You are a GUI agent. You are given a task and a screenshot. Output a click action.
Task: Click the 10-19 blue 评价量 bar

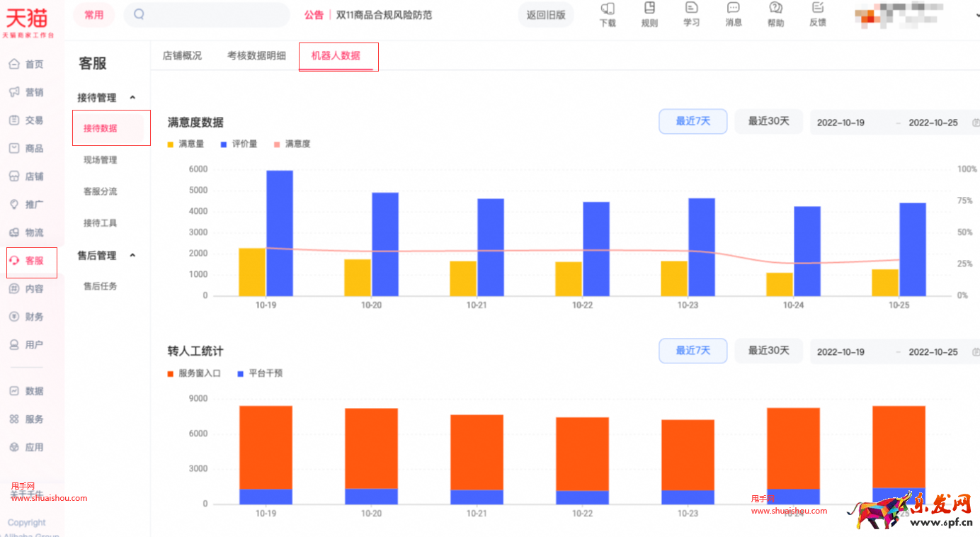[280, 233]
